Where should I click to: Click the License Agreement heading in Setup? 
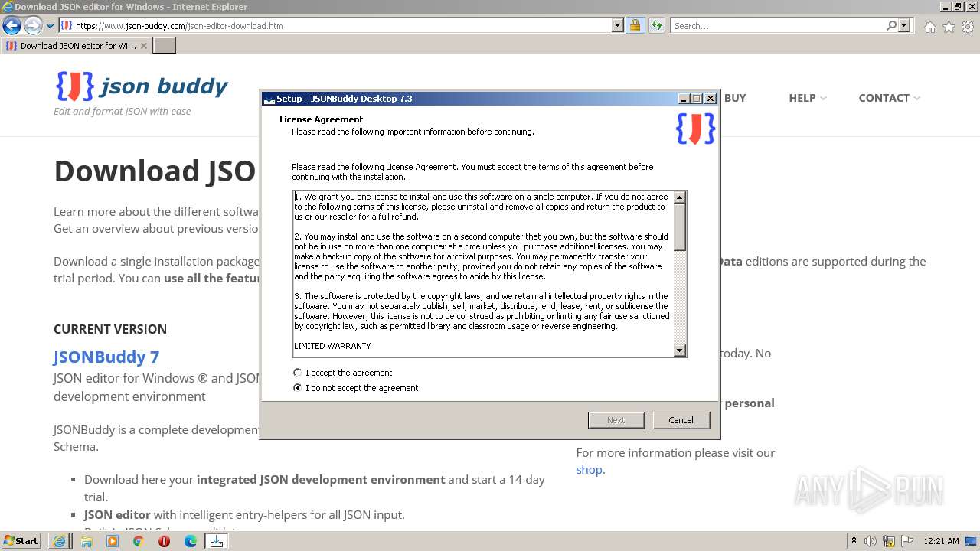coord(321,119)
